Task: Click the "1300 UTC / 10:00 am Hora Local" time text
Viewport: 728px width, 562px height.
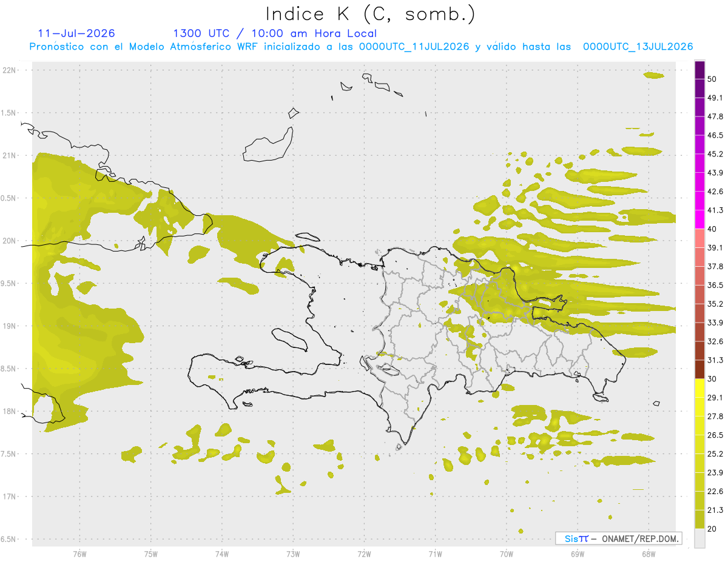Action: pyautogui.click(x=275, y=33)
